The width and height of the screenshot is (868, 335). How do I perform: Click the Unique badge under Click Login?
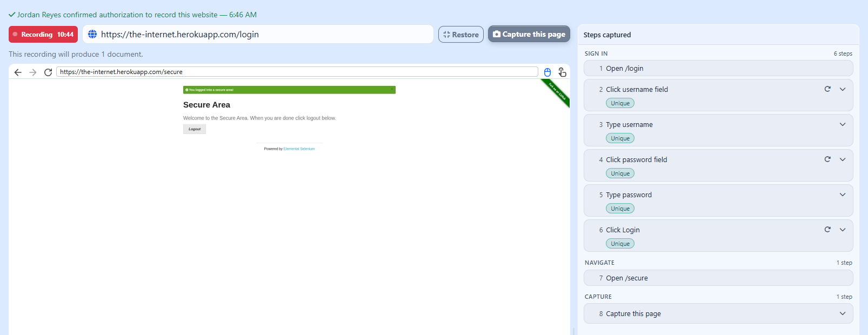pyautogui.click(x=620, y=244)
